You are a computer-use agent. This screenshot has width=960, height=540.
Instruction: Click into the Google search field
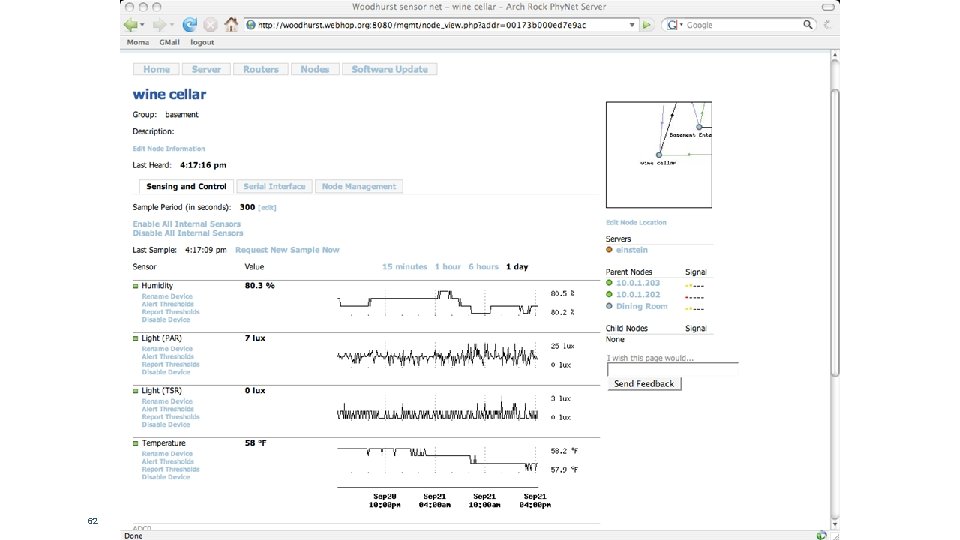743,25
